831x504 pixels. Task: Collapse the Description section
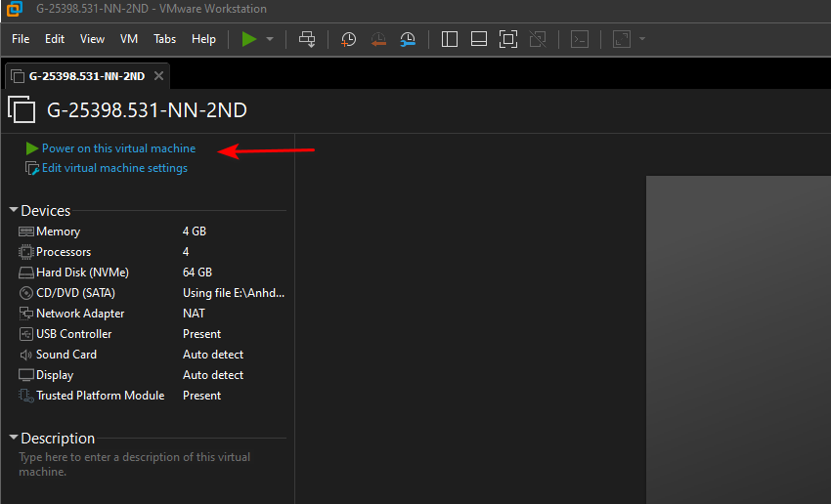click(x=14, y=438)
